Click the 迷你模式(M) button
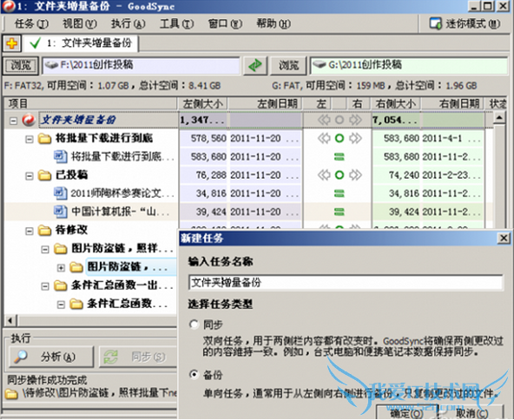 click(465, 23)
